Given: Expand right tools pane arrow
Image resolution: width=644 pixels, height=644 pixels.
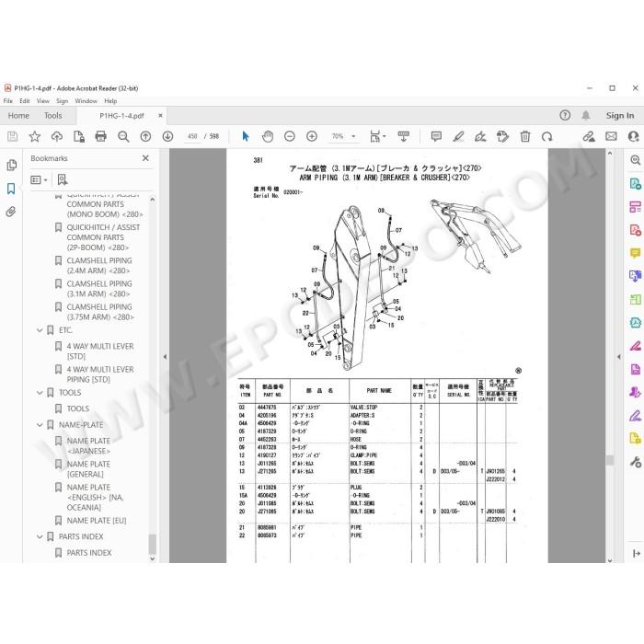Looking at the screenshot, I should tap(619, 357).
